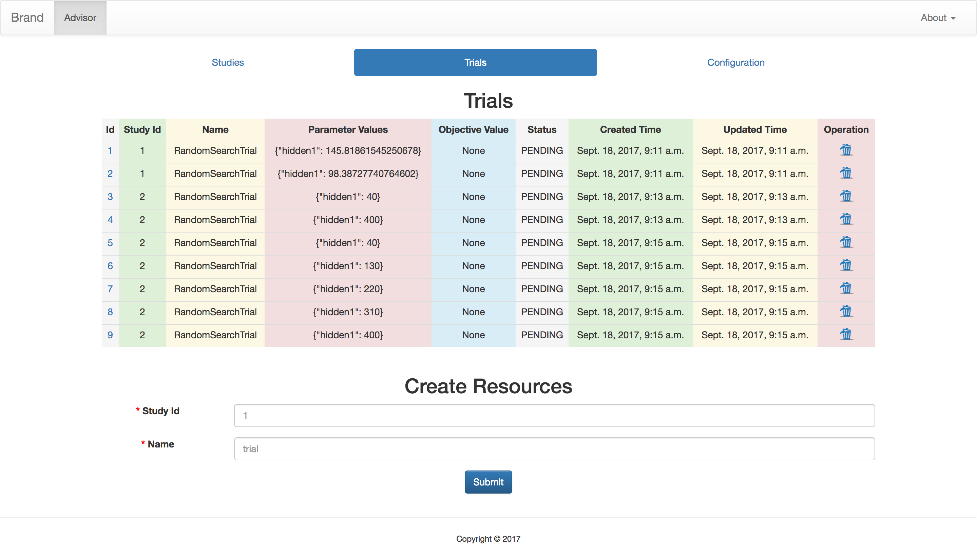Click the trash icon in row 5
Viewport: 977px width, 560px height.
coord(845,242)
